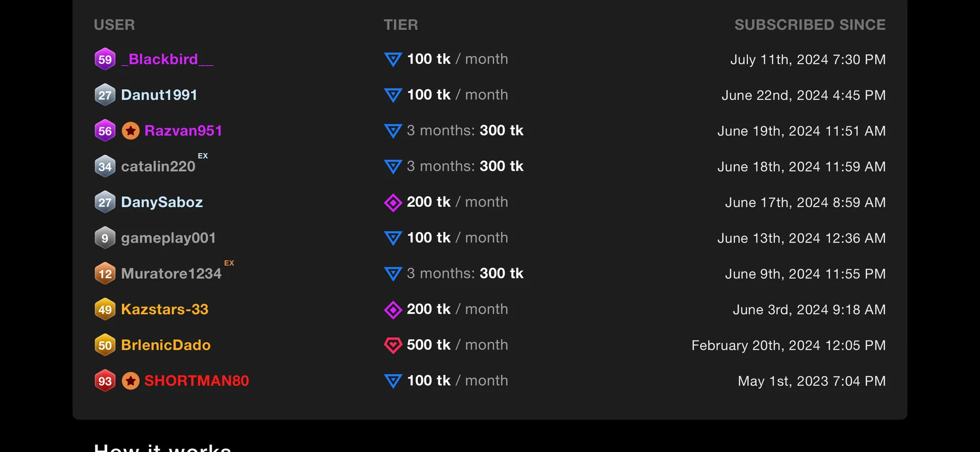This screenshot has width=980, height=452.
Task: Open catalin220 user profile
Action: [158, 166]
